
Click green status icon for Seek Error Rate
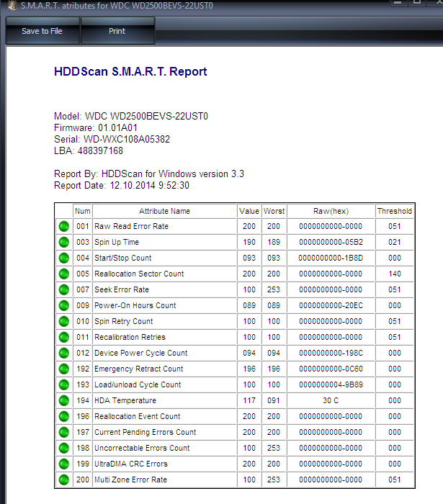(x=64, y=289)
